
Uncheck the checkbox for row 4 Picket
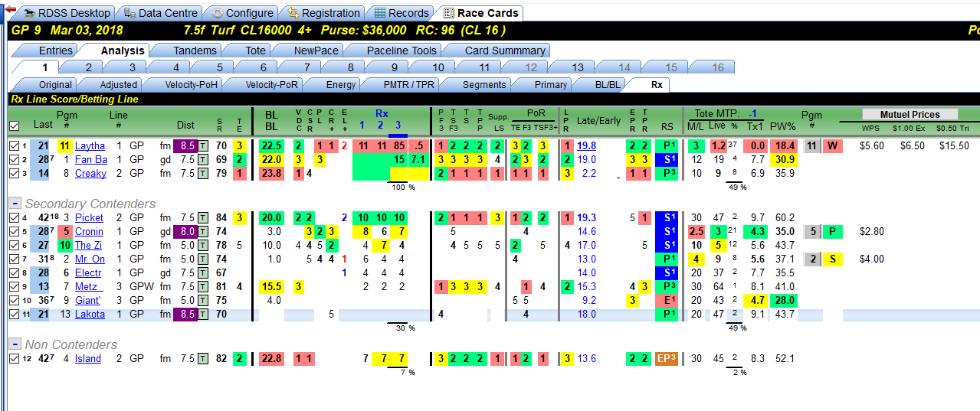click(14, 217)
